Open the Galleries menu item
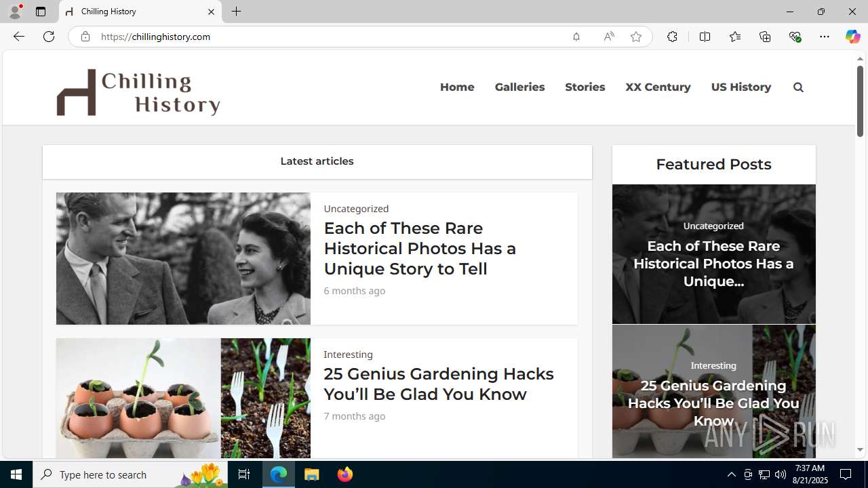The height and width of the screenshot is (488, 868). pyautogui.click(x=519, y=87)
